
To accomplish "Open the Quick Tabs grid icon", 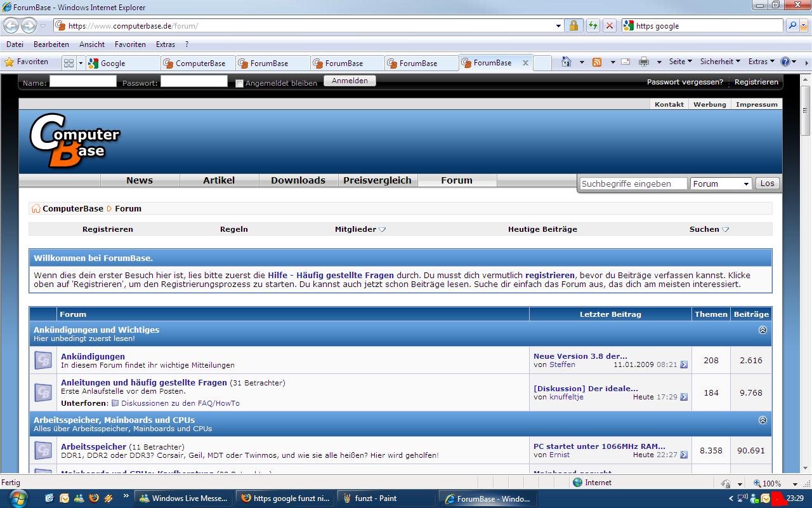I will tap(69, 63).
